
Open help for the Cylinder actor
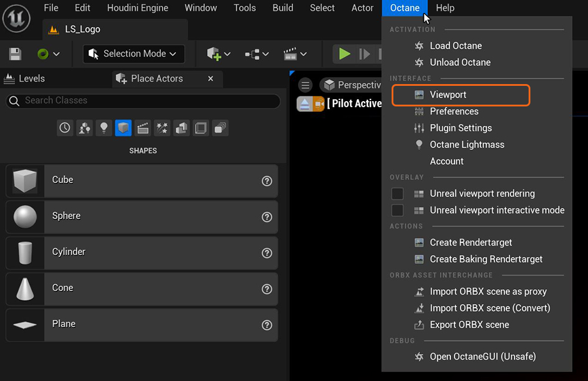click(x=266, y=253)
